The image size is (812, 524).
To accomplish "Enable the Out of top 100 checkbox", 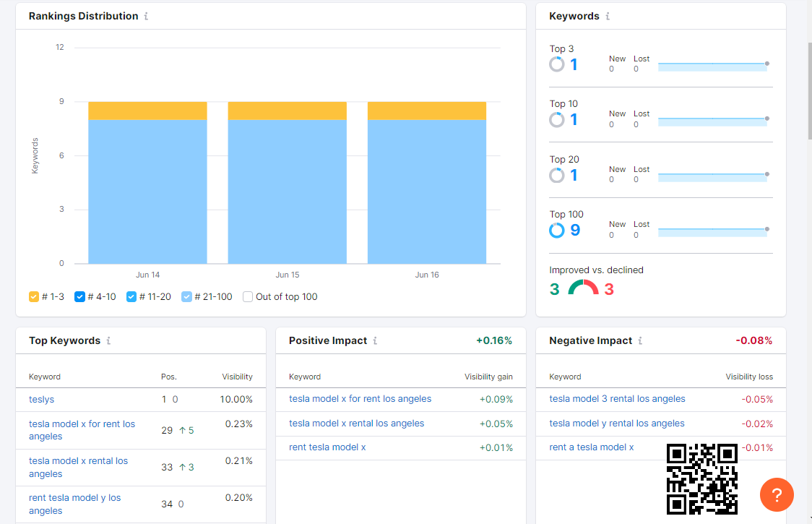I will (x=248, y=296).
